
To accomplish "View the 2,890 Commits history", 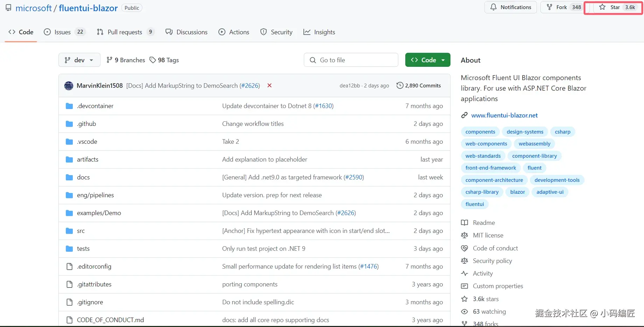I will (x=419, y=85).
